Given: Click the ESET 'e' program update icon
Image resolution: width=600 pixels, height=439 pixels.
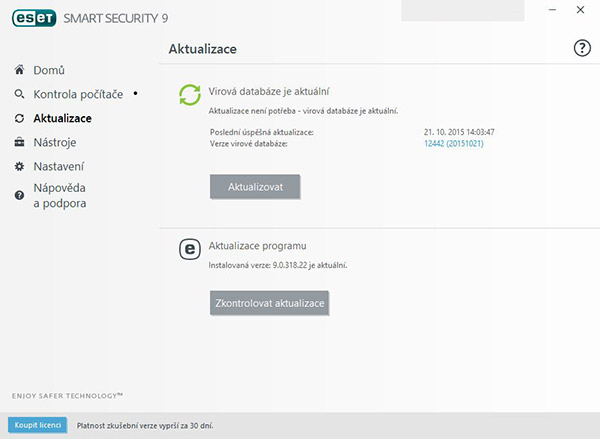Looking at the screenshot, I should [190, 249].
